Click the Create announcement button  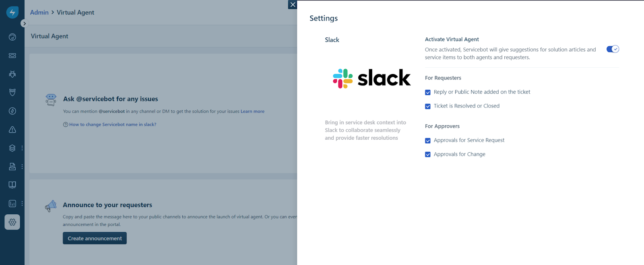click(x=95, y=238)
